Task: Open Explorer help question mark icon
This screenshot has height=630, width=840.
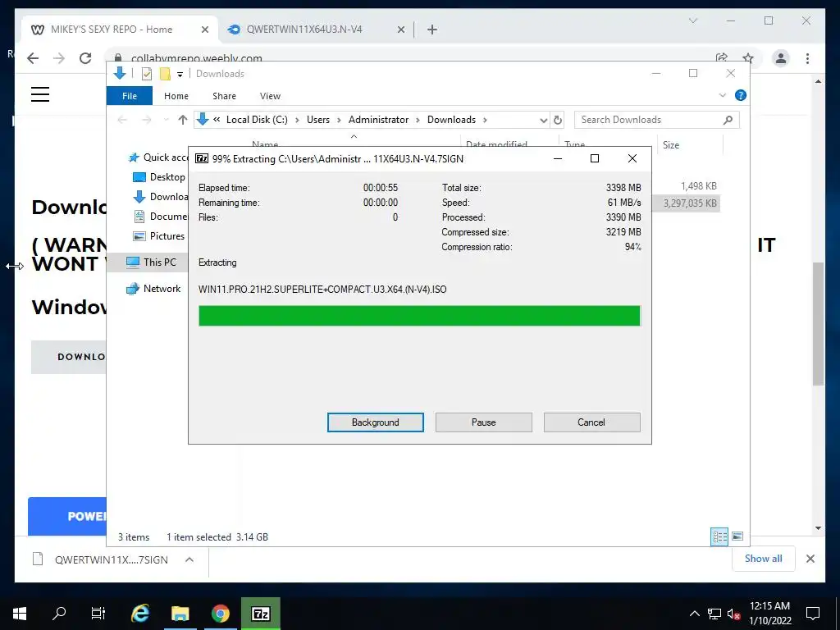Action: (x=741, y=95)
